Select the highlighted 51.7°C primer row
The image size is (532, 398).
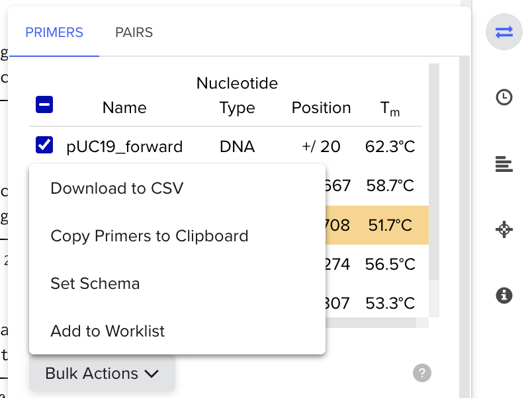tap(377, 225)
